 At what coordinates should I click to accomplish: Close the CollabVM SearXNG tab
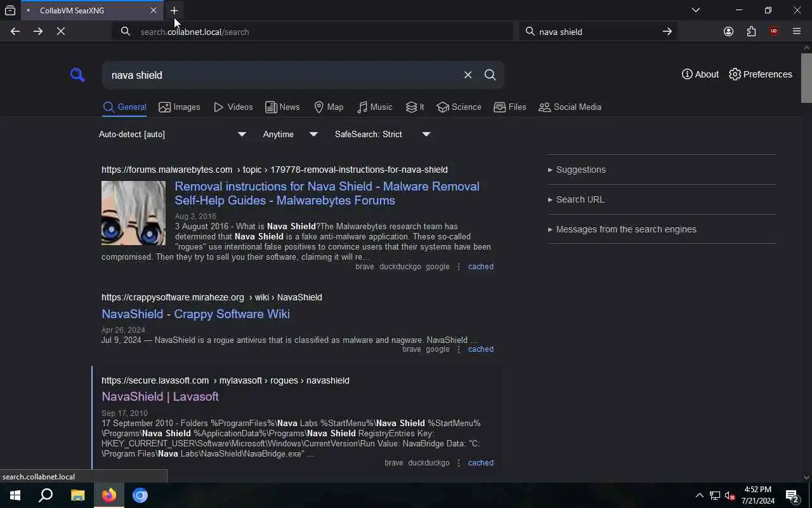(x=153, y=10)
